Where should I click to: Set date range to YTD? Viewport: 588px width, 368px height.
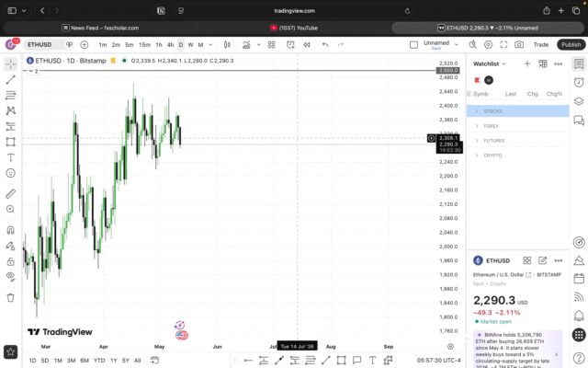[99, 361]
